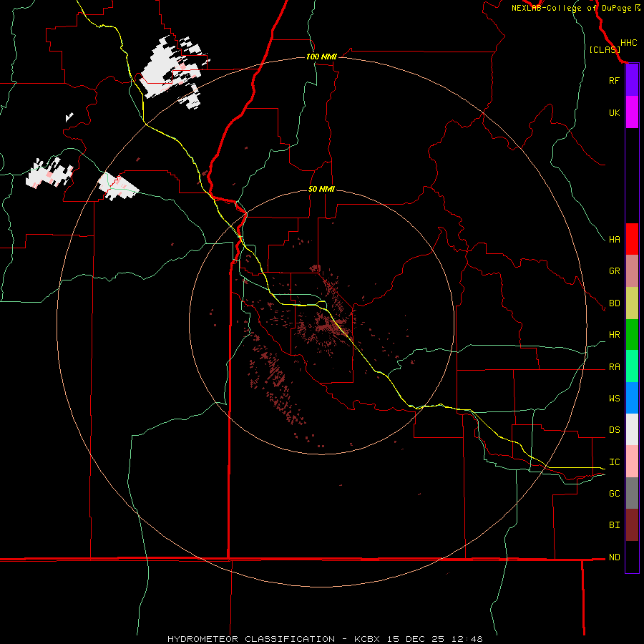Click the BD legend label
The height and width of the screenshot is (644, 644).
pyautogui.click(x=614, y=303)
